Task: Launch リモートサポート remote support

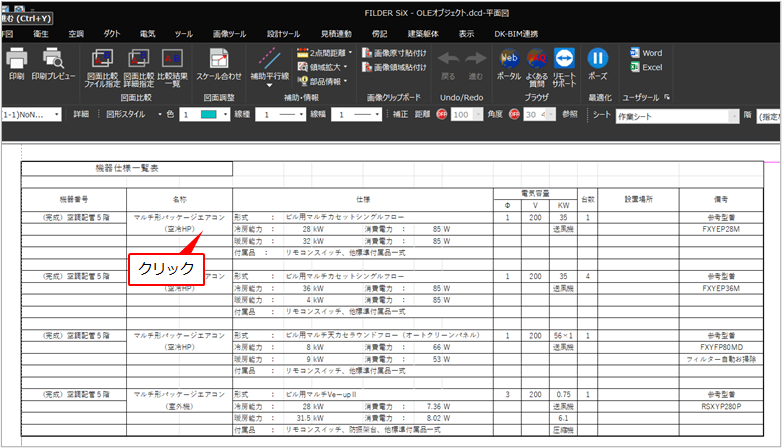Action: coord(565,61)
